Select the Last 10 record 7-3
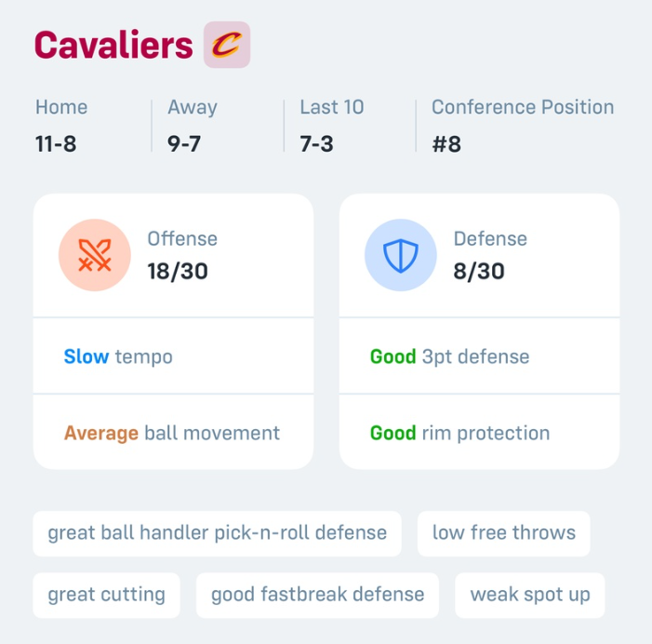 pyautogui.click(x=316, y=144)
